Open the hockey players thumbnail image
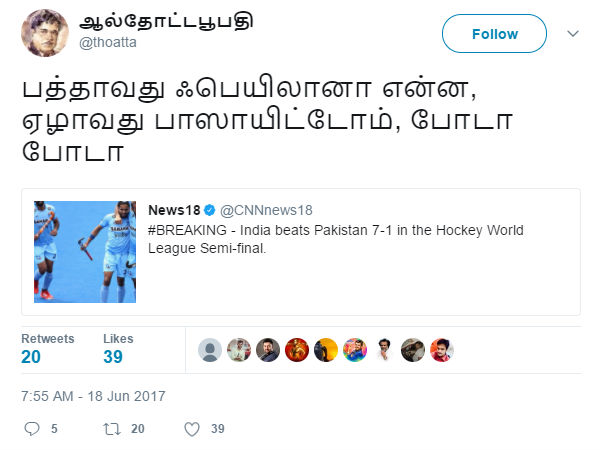600x450 pixels. point(85,252)
